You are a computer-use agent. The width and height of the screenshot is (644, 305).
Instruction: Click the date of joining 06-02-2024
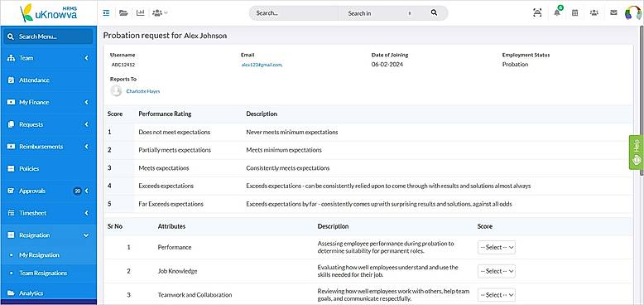click(387, 65)
